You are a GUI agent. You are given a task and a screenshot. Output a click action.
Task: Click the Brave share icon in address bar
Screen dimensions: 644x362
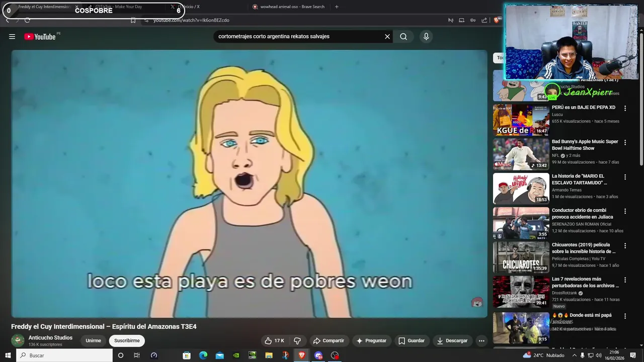[484, 20]
